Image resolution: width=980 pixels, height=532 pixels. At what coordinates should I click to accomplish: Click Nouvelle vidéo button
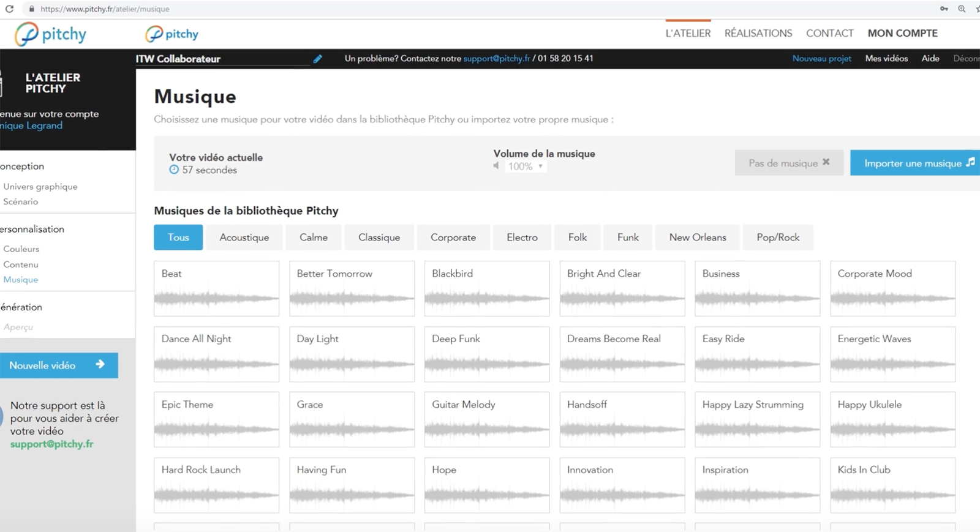59,365
